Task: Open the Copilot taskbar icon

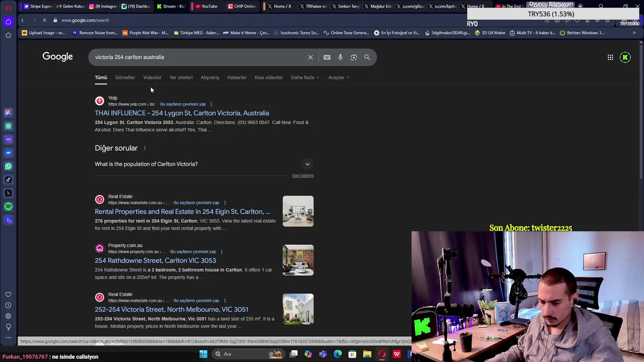Action: tap(308, 354)
